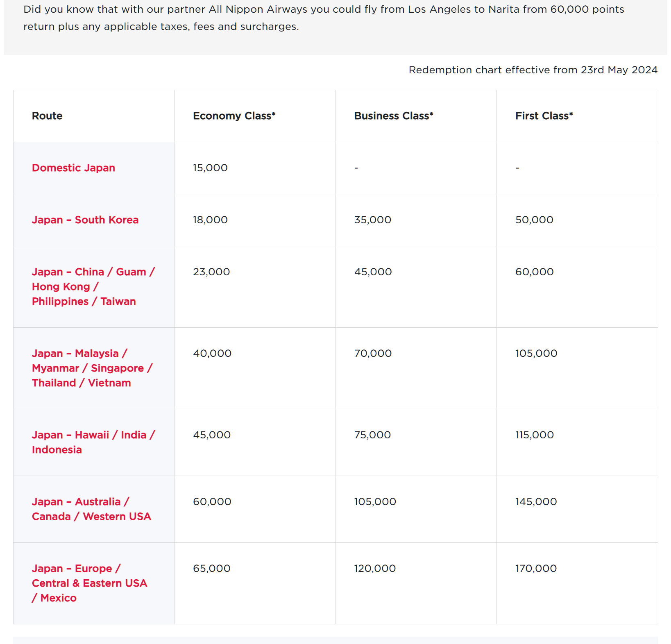Click the 70,000 Business Class points cell

(x=373, y=354)
